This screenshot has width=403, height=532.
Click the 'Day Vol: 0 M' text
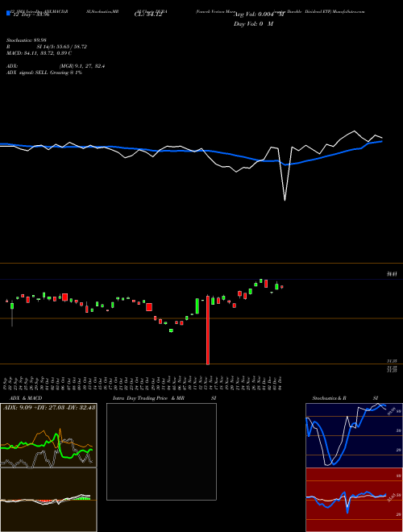(253, 24)
